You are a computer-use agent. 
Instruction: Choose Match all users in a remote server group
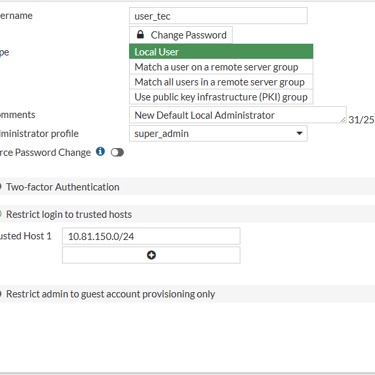coord(221,82)
